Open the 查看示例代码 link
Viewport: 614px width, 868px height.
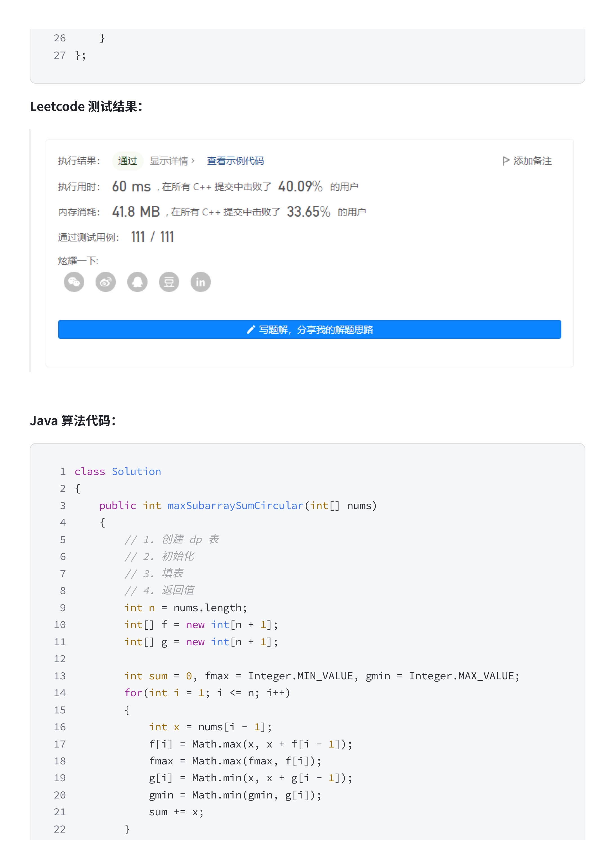235,161
